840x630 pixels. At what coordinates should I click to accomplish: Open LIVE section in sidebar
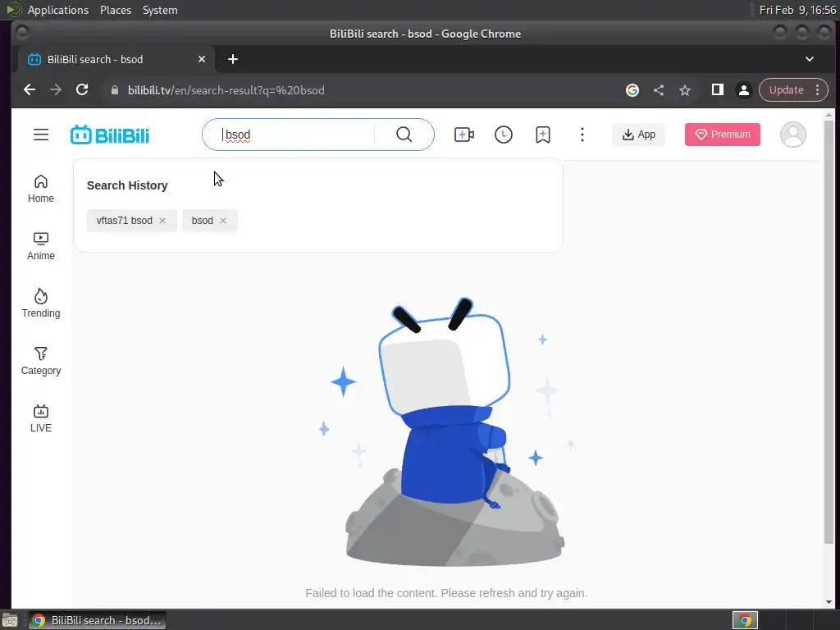[41, 418]
